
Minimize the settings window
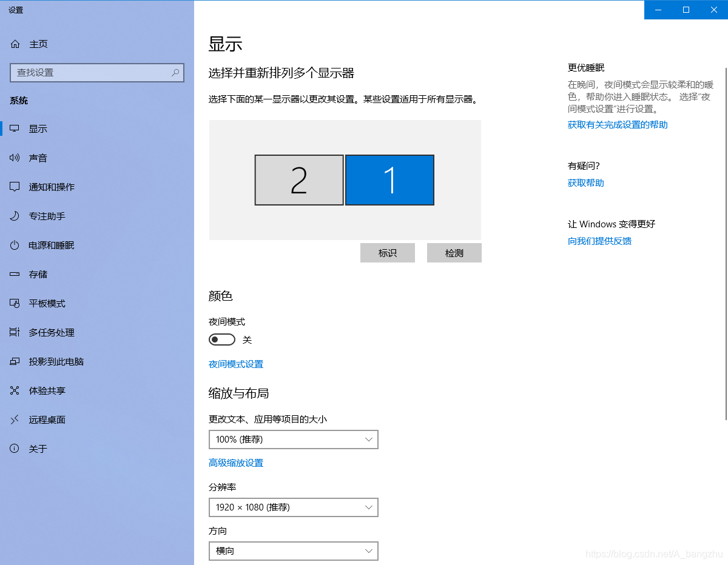tap(658, 10)
